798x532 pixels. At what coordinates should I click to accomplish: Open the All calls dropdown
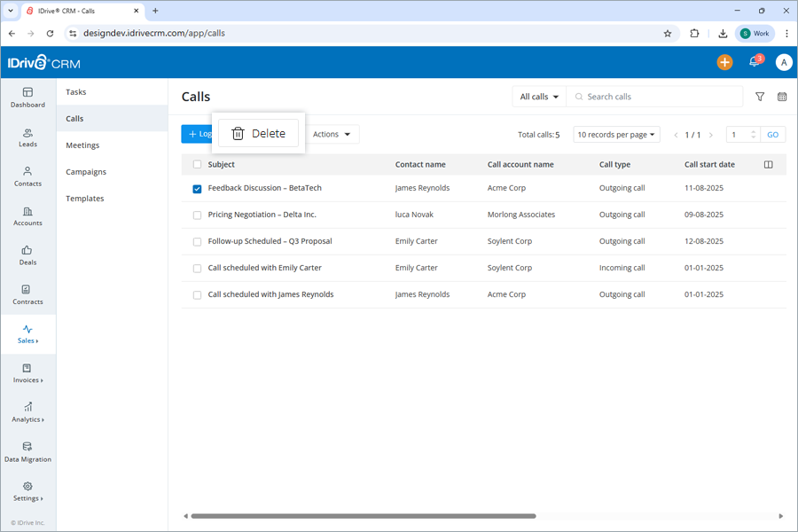coord(536,96)
